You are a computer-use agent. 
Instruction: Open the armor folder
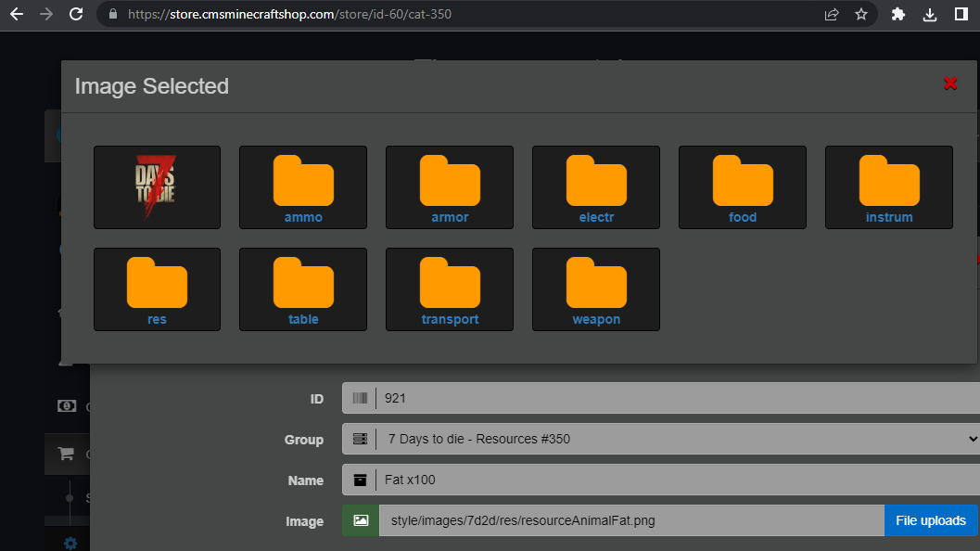tap(450, 186)
